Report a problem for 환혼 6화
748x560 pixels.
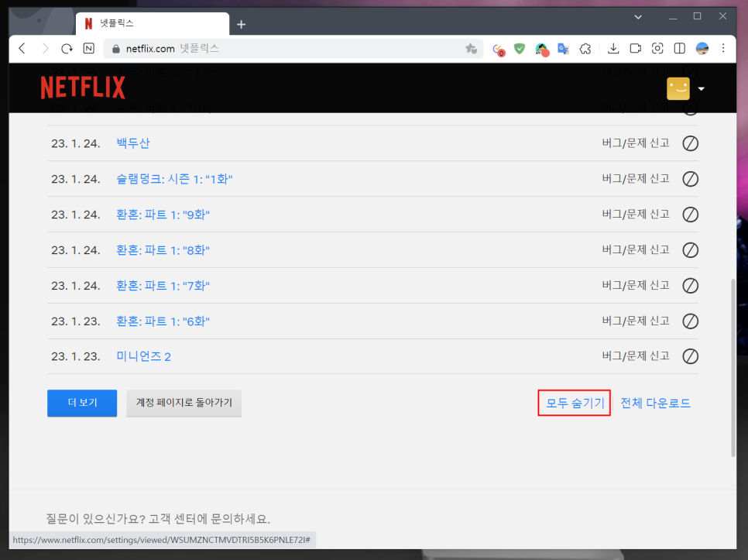click(636, 321)
